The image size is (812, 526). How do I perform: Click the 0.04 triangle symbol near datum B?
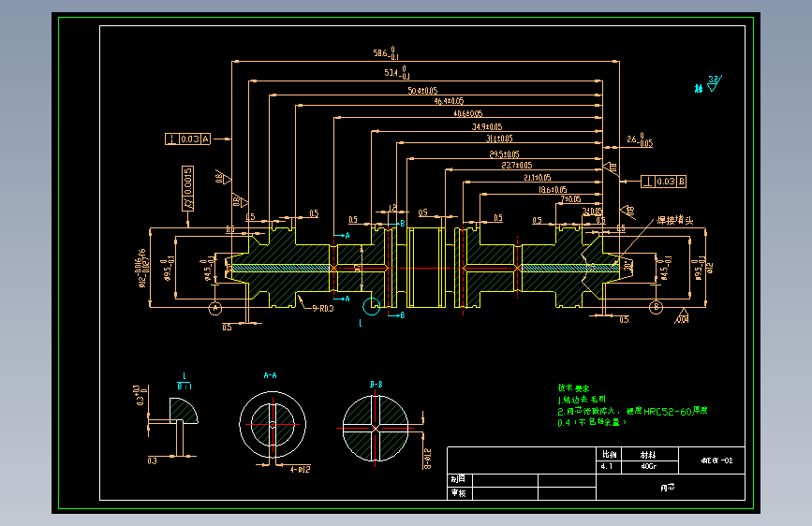point(683,316)
